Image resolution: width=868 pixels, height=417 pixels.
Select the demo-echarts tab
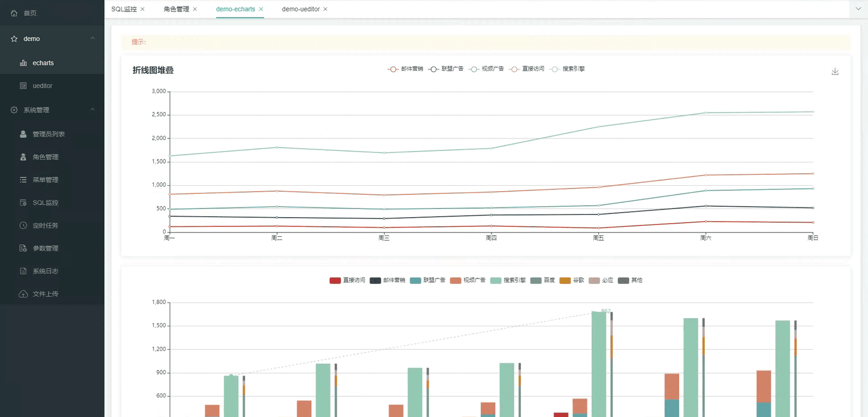tap(235, 9)
